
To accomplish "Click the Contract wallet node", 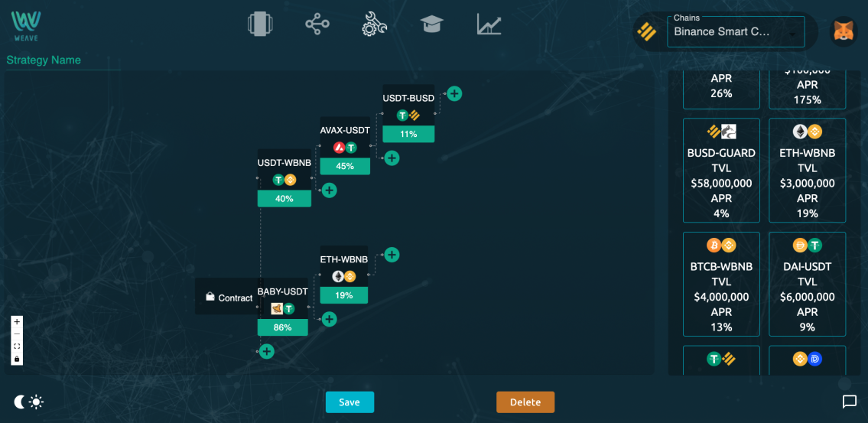I will pos(228,297).
